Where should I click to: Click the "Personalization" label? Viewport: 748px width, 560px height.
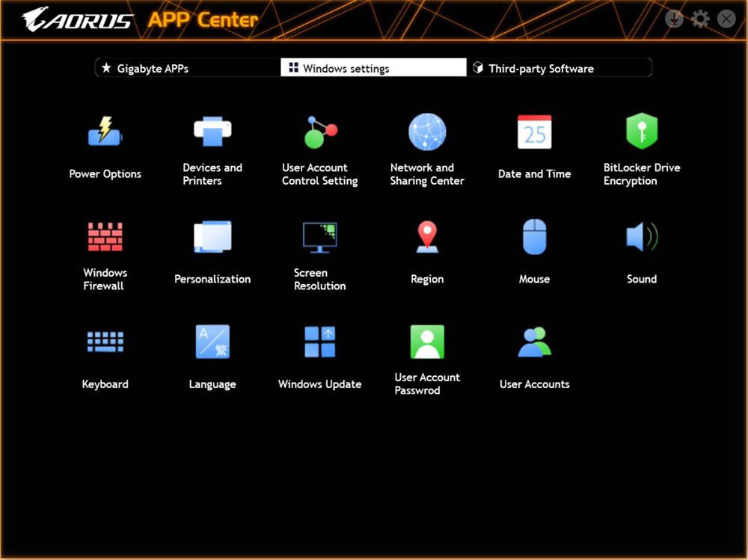[x=212, y=279]
